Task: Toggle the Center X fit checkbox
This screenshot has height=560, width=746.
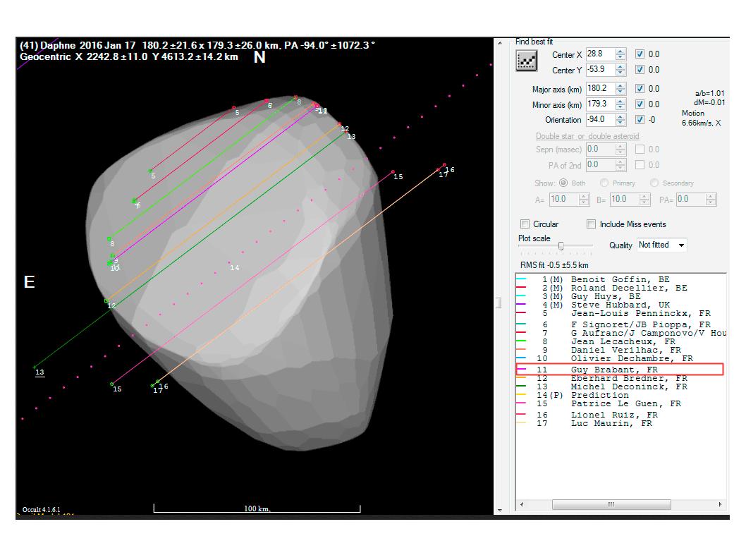Action: click(640, 54)
